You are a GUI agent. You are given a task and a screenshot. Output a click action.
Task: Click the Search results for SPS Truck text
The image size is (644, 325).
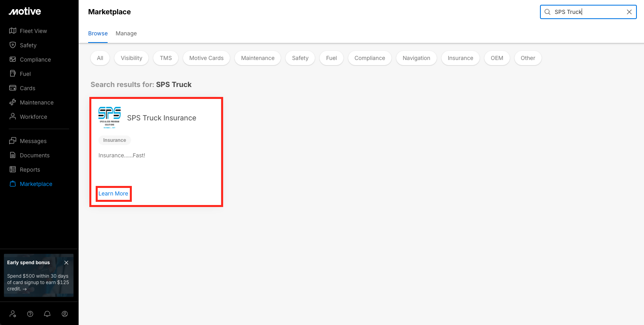(x=141, y=85)
